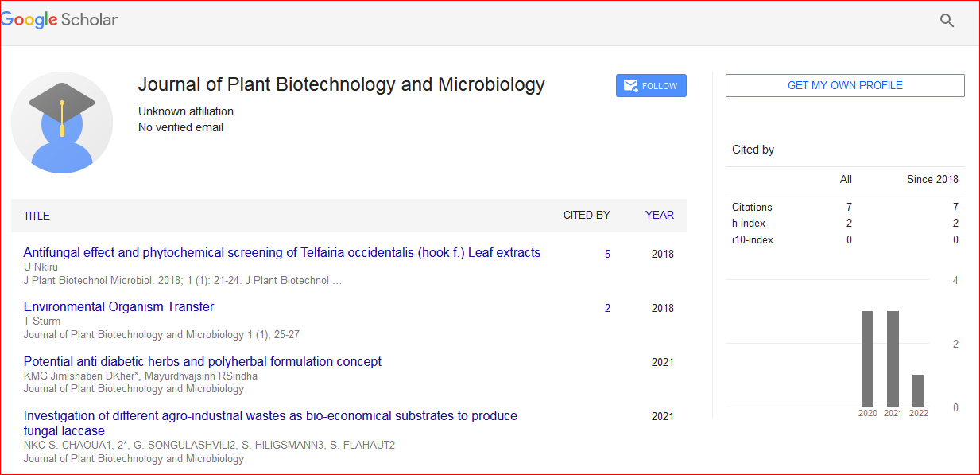Screen dimensions: 980x475
Task: Click the 2022 citations bar in chart
Action: click(918, 391)
